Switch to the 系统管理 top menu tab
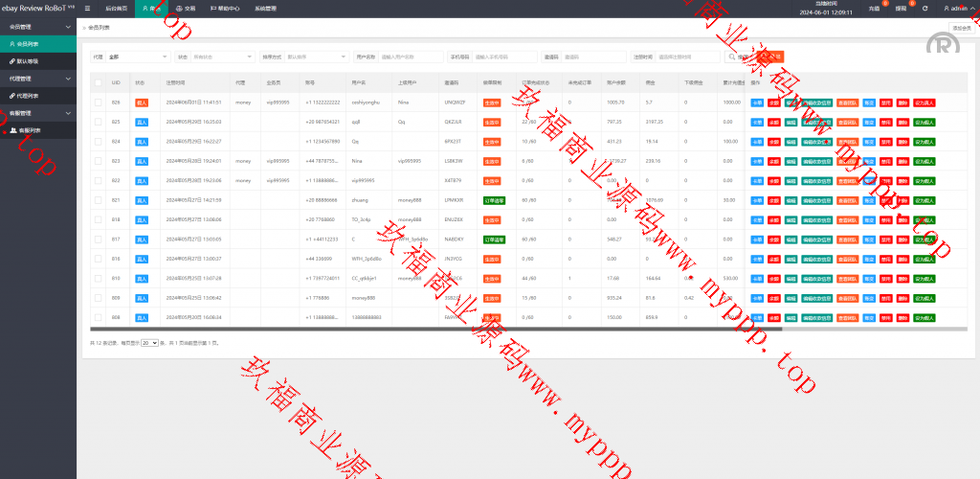 point(265,8)
